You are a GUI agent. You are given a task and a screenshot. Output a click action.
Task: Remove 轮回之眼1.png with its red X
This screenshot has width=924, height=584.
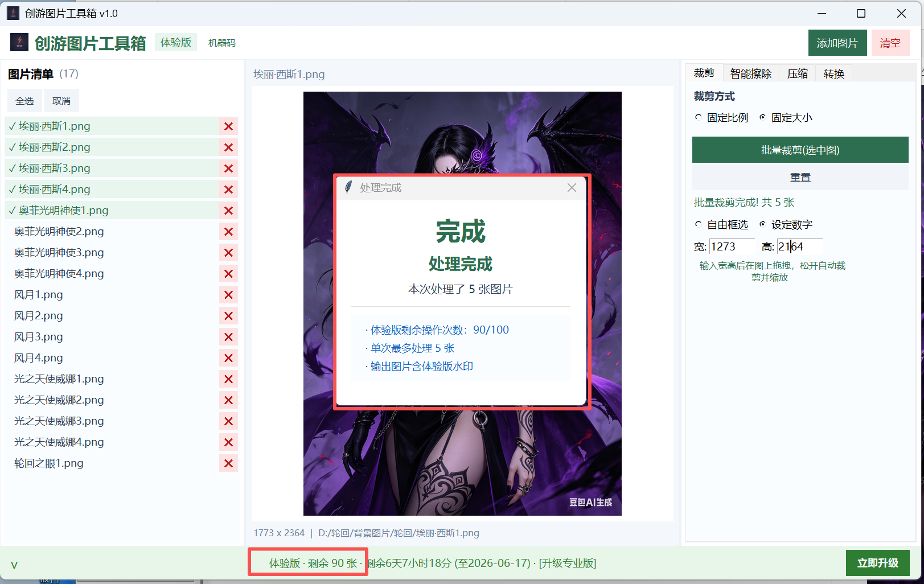pos(228,463)
